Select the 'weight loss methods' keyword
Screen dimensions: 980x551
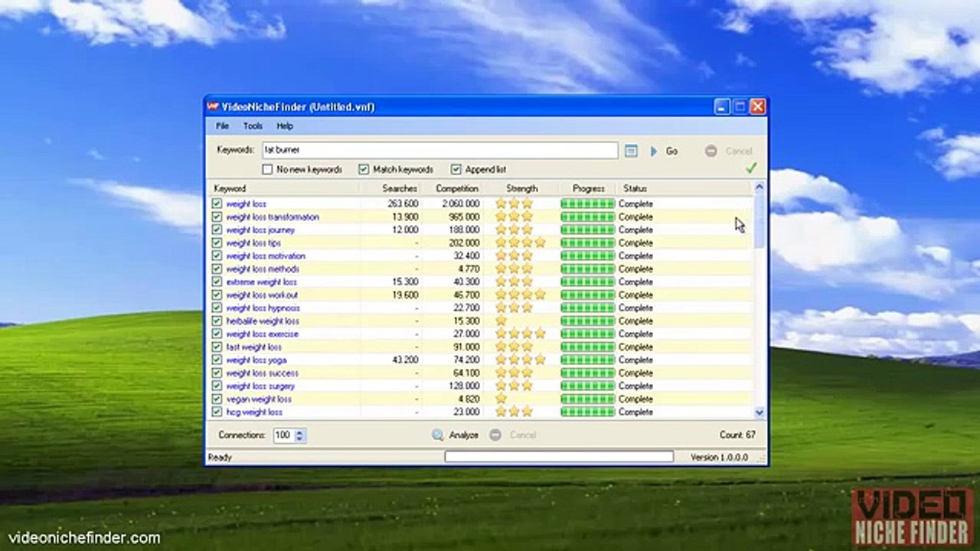pyautogui.click(x=263, y=269)
